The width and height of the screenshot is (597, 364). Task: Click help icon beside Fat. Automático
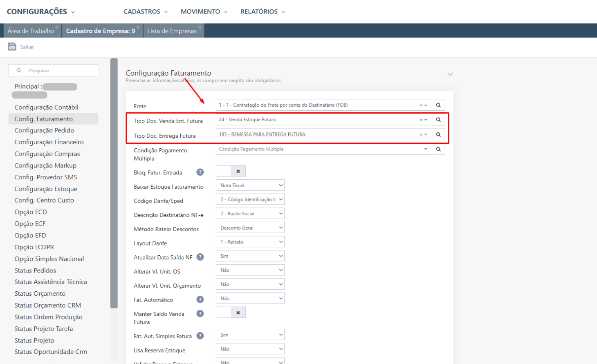(x=200, y=299)
